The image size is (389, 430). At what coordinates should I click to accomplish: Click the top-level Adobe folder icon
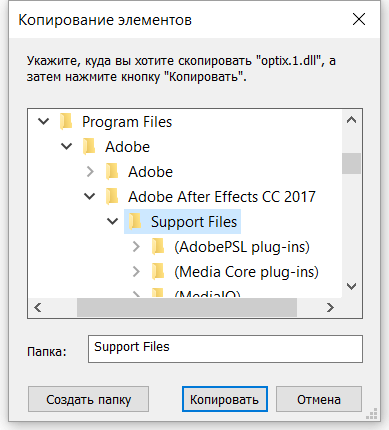(x=89, y=147)
